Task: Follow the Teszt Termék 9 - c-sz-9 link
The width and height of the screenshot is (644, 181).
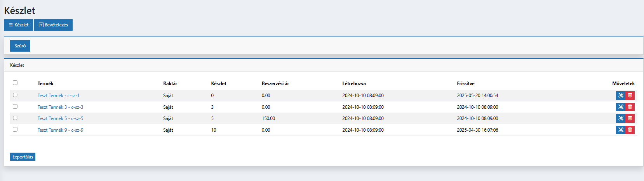Action: pyautogui.click(x=60, y=130)
